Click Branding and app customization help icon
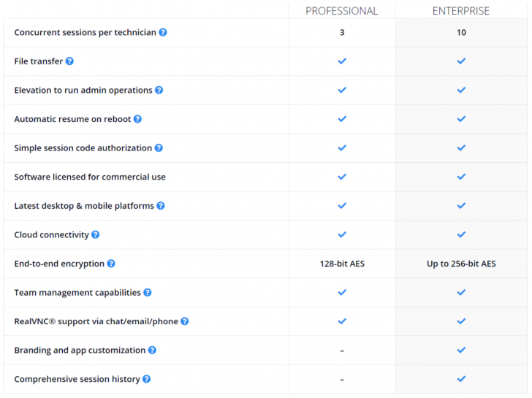The image size is (532, 398). (152, 351)
